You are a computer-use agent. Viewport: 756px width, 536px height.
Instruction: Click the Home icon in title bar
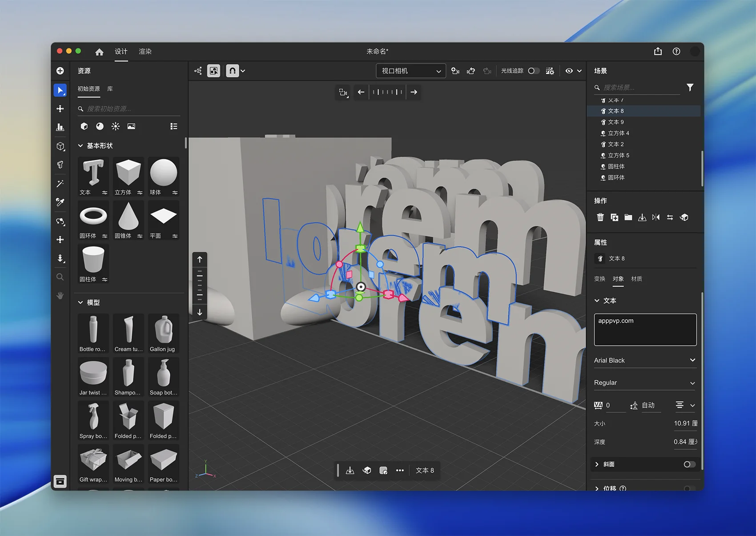point(99,52)
